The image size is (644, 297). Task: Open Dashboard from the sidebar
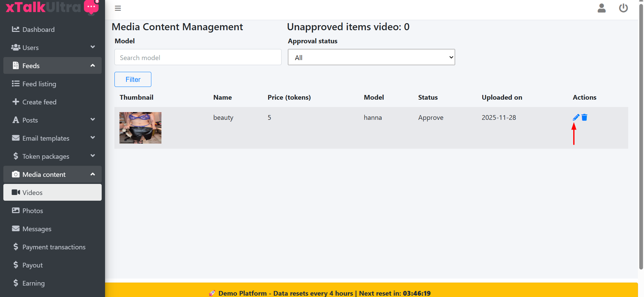[x=38, y=30]
